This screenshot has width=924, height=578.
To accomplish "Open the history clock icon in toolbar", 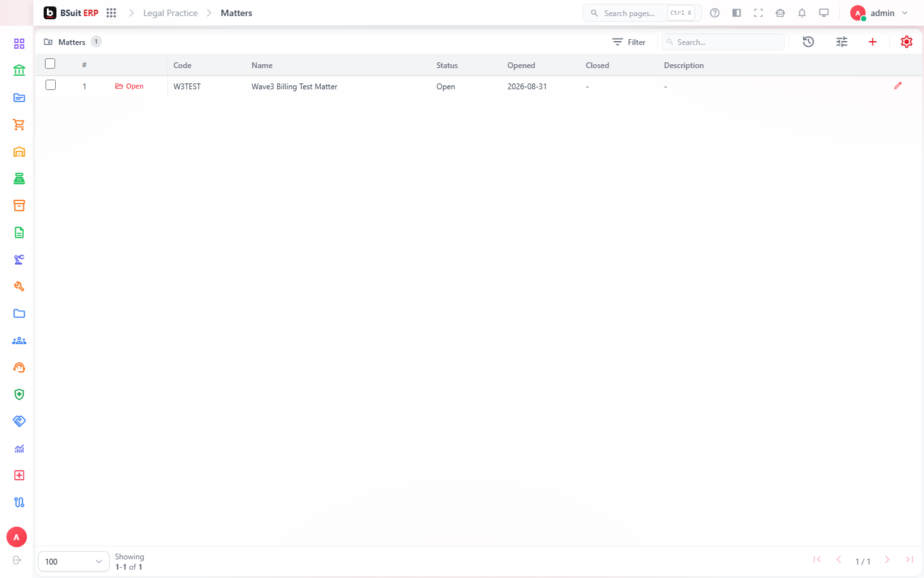I will pyautogui.click(x=809, y=42).
